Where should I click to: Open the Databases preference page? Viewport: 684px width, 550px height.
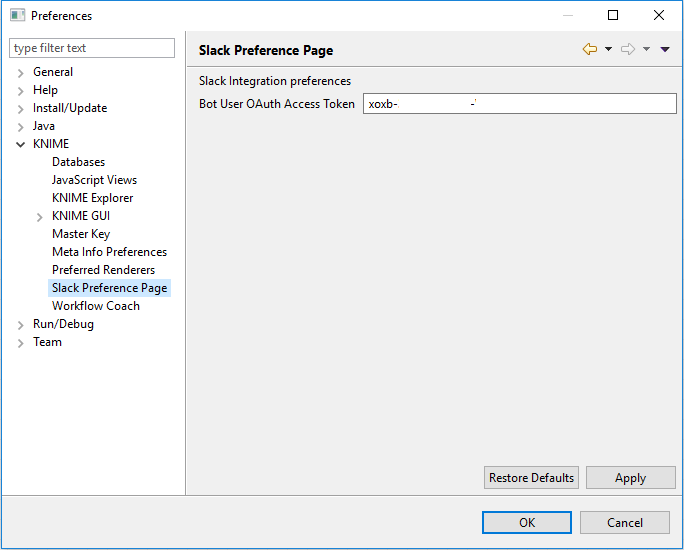tap(79, 162)
